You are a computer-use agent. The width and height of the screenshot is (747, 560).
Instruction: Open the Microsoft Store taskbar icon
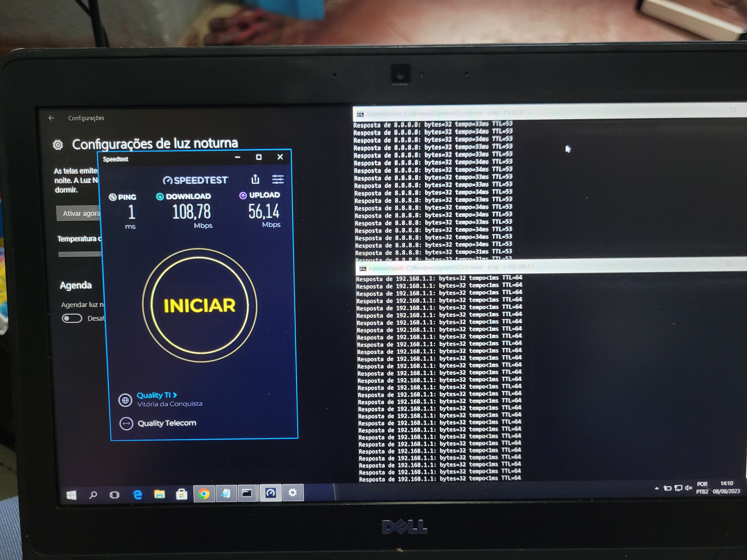[182, 494]
